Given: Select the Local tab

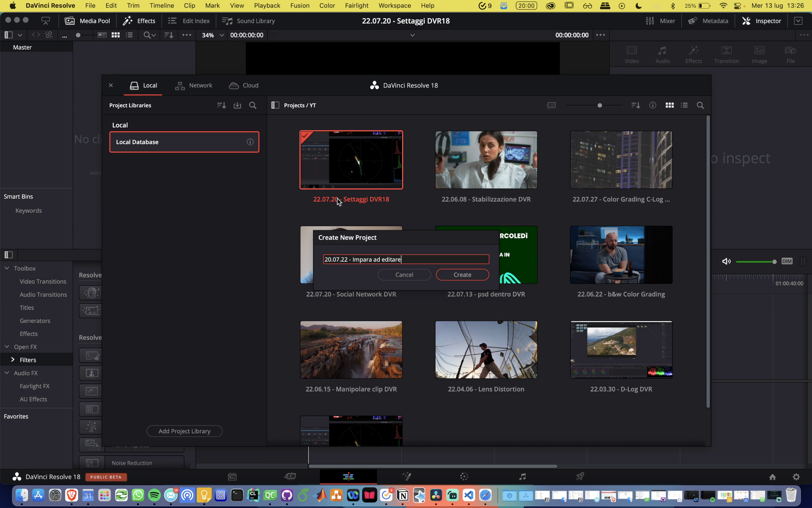Looking at the screenshot, I should coord(143,85).
